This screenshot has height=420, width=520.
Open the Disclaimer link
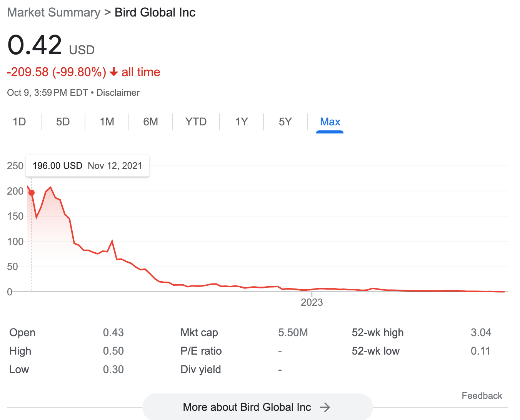click(x=118, y=93)
